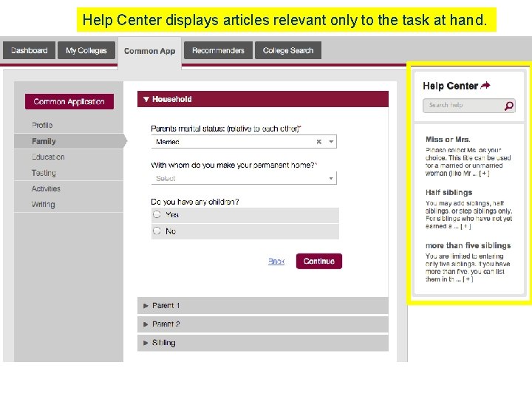Open the Recommenders tab
The image size is (532, 399).
point(218,50)
